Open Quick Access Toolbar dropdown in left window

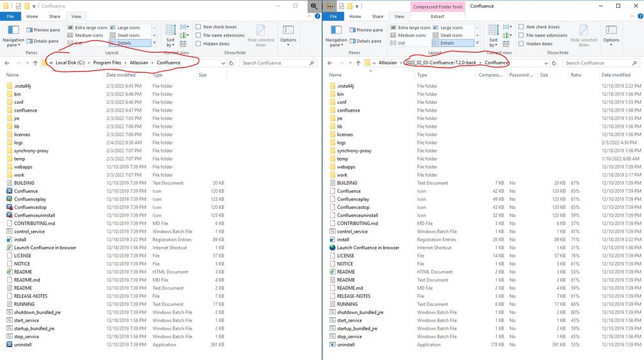[x=34, y=6]
